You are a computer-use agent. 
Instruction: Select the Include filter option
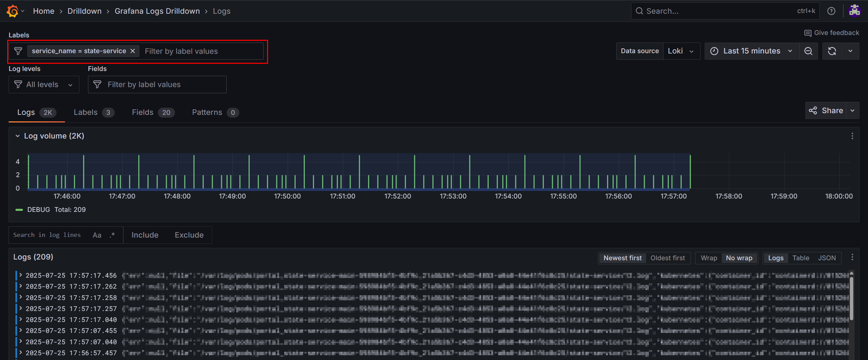[x=145, y=235]
